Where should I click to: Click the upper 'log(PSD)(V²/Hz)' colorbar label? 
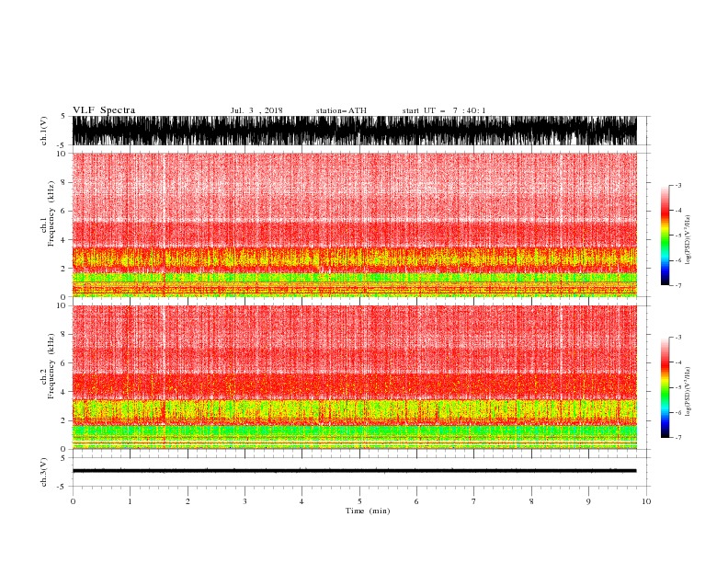tap(688, 240)
